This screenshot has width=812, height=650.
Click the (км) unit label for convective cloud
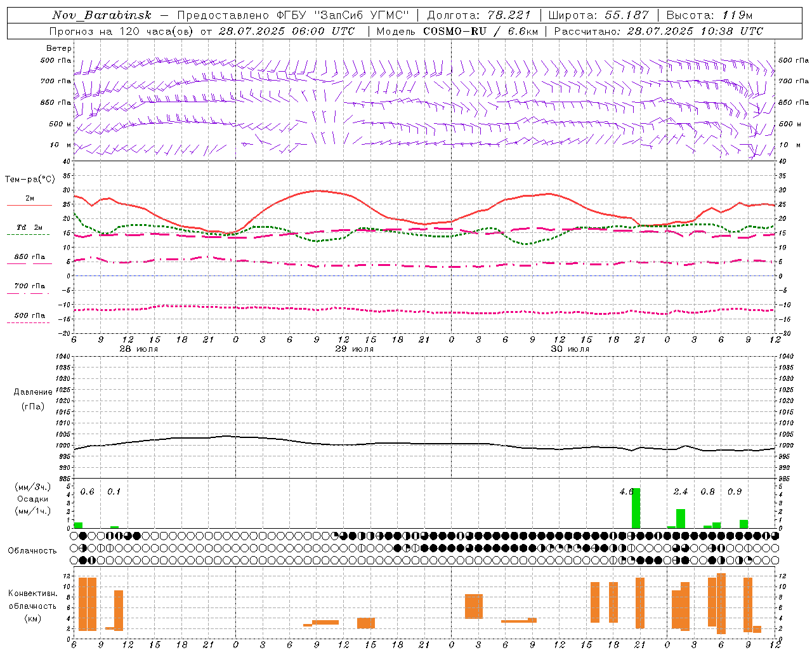(33, 618)
